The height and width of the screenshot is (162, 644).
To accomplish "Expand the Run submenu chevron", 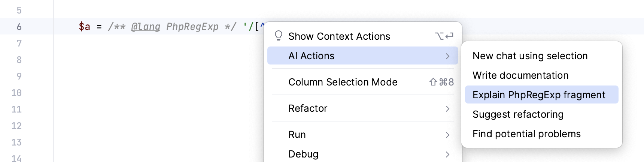I will [447, 135].
